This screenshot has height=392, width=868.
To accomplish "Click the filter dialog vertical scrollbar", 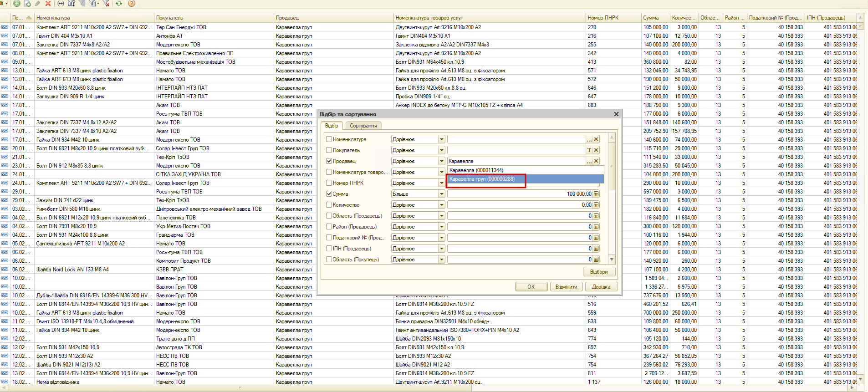I will tap(612, 198).
